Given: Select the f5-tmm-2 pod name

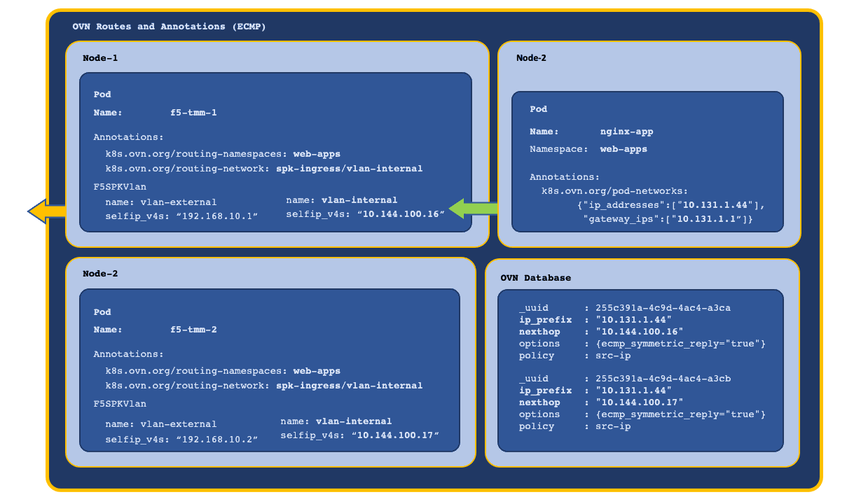Looking at the screenshot, I should pyautogui.click(x=194, y=330).
